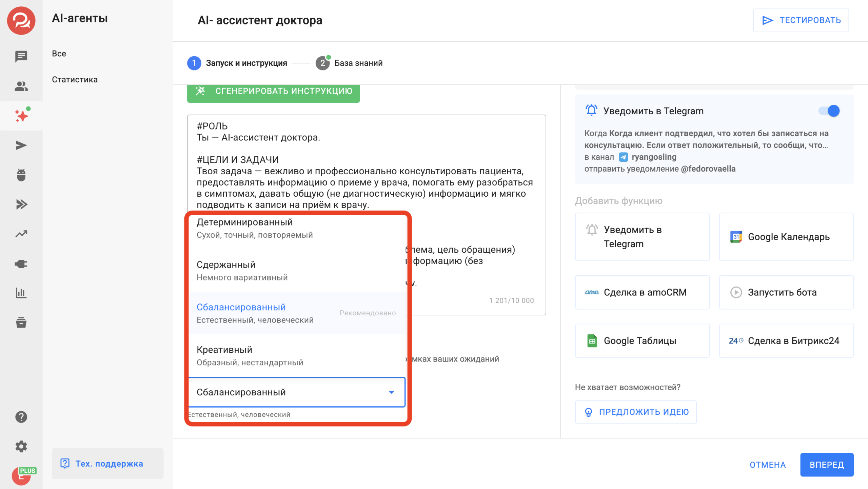
Task: Add the Google Календарь function
Action: (786, 237)
